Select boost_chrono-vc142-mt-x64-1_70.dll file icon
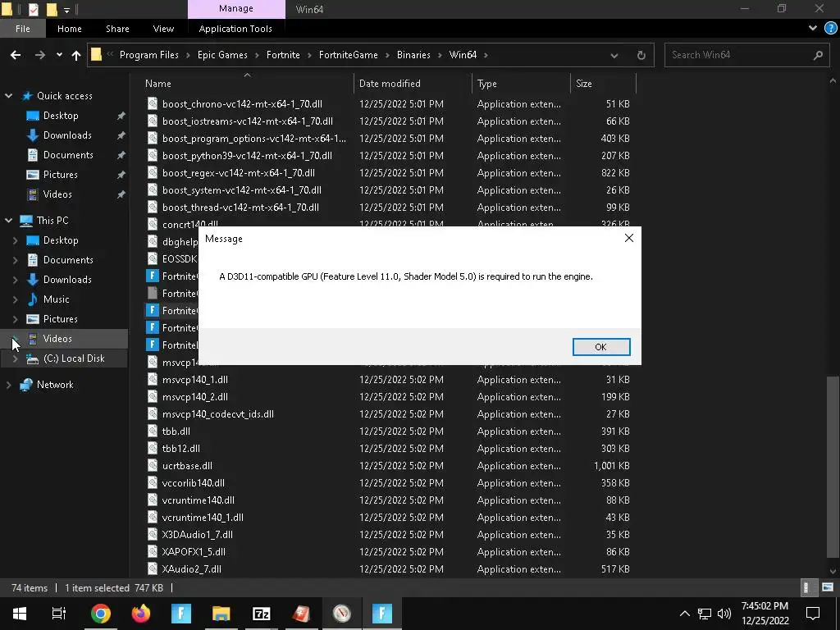840x630 pixels. [153, 104]
